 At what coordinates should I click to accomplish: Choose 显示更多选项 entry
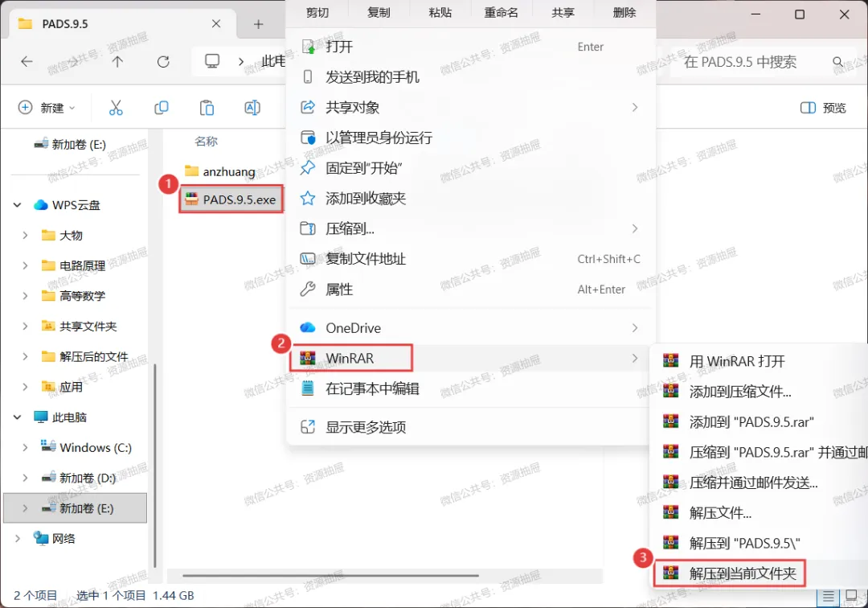click(x=470, y=427)
